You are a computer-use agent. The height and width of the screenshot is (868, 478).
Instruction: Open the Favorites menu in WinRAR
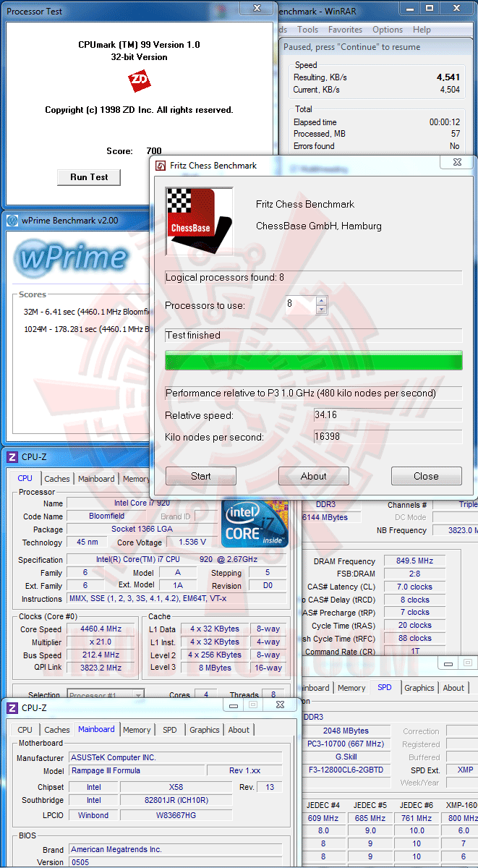pos(345,30)
